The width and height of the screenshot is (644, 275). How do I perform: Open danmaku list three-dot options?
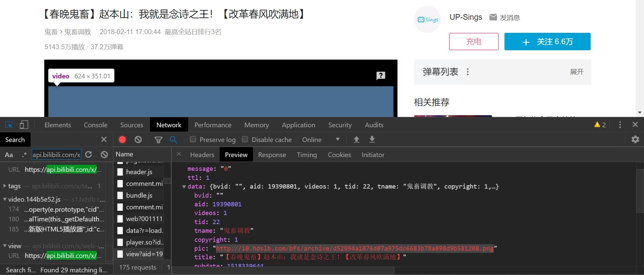pos(468,72)
